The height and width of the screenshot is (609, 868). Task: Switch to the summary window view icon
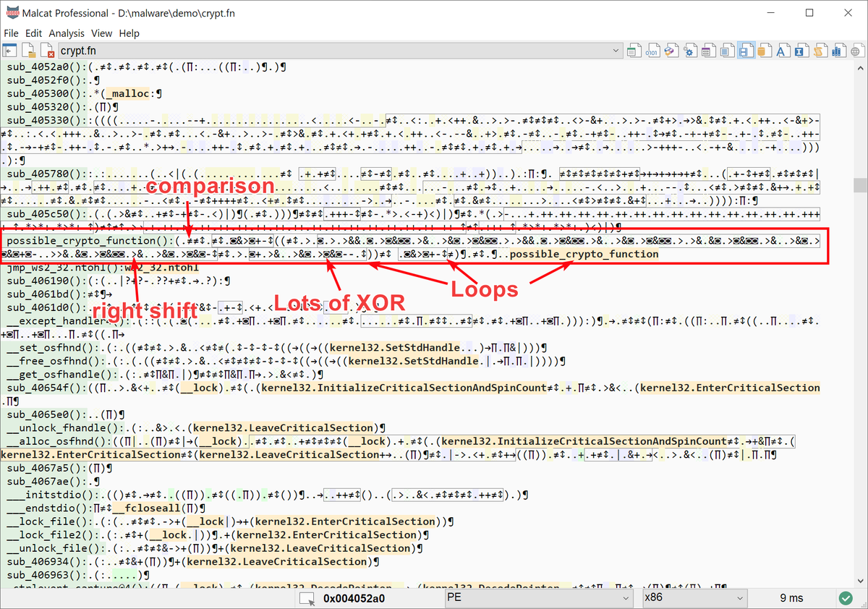pos(633,51)
